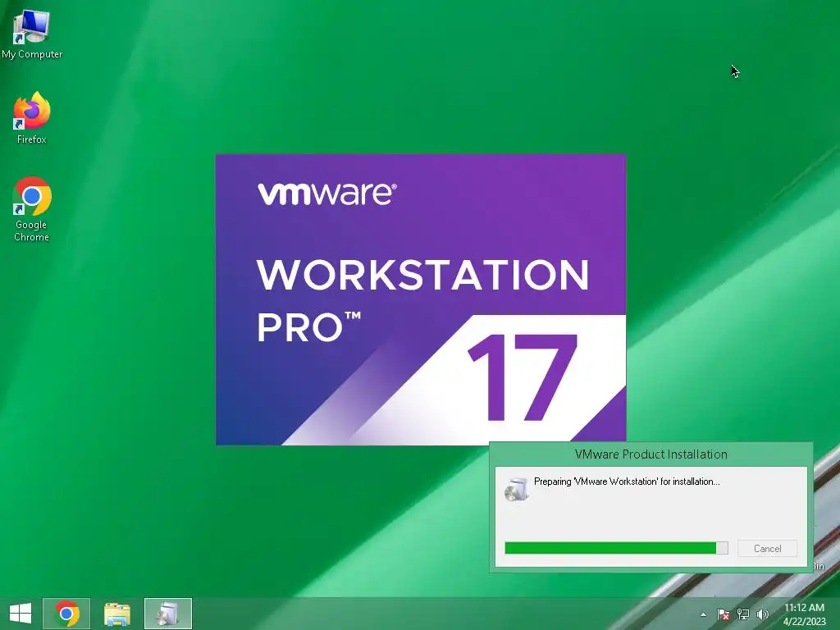Open Chrome from the taskbar
Image resolution: width=840 pixels, height=630 pixels.
(66, 614)
